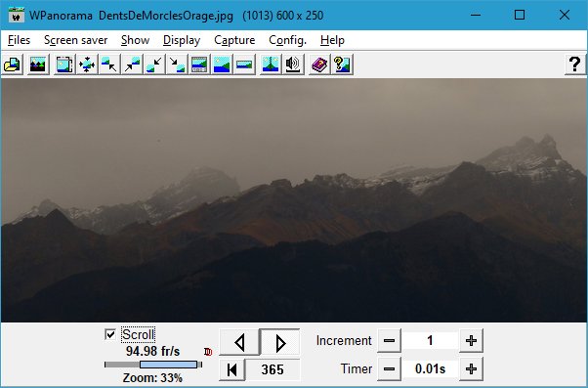Open the Capture menu
588x388 pixels.
(234, 40)
